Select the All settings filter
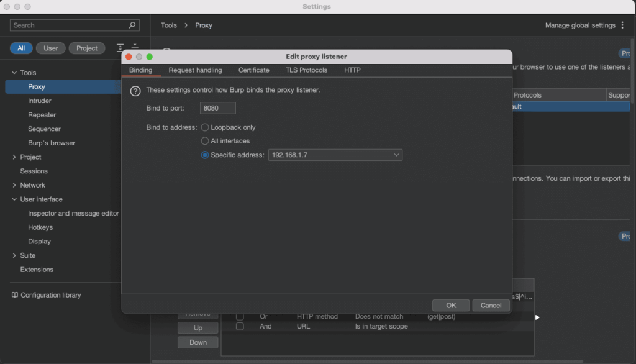The width and height of the screenshot is (636, 364). [x=21, y=48]
